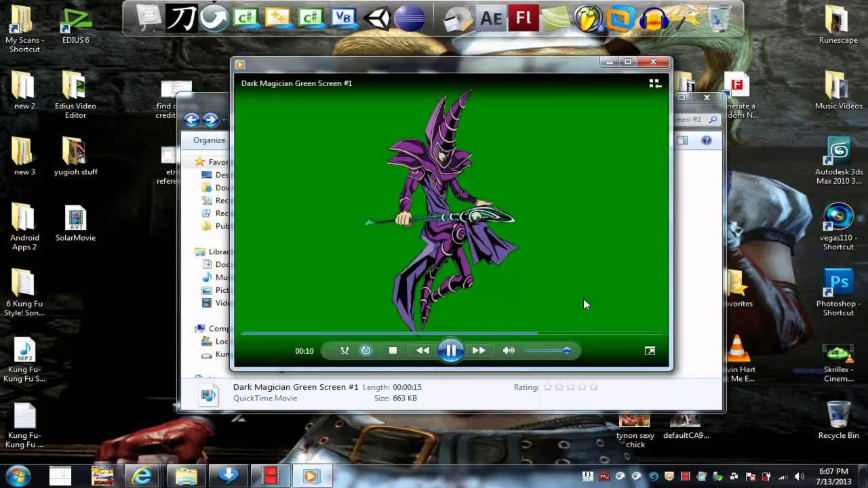View full screen in Media Player

tap(650, 350)
